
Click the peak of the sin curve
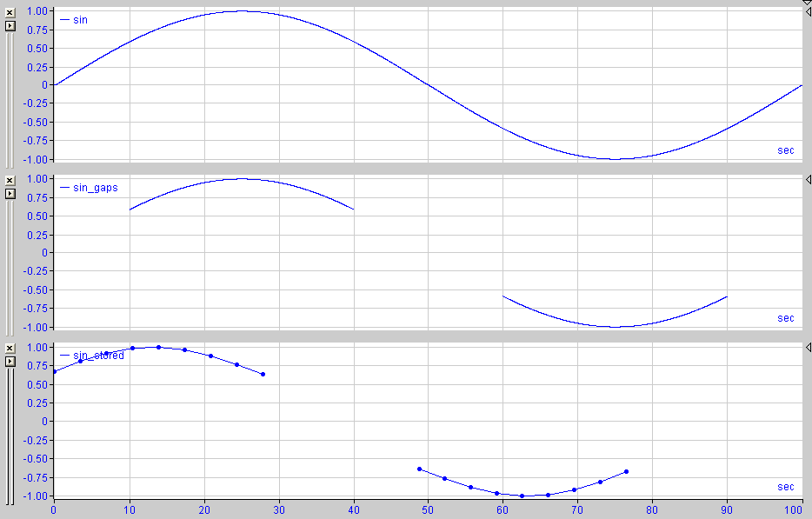pos(242,11)
